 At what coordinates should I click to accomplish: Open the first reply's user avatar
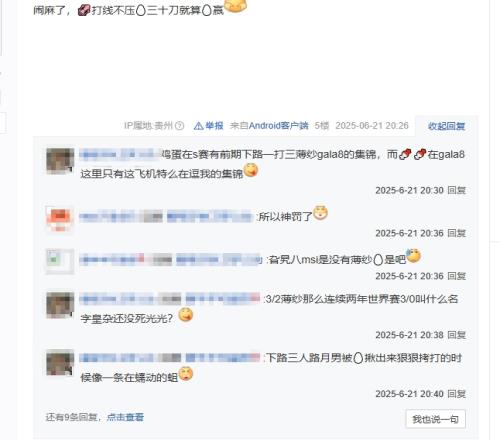click(60, 161)
